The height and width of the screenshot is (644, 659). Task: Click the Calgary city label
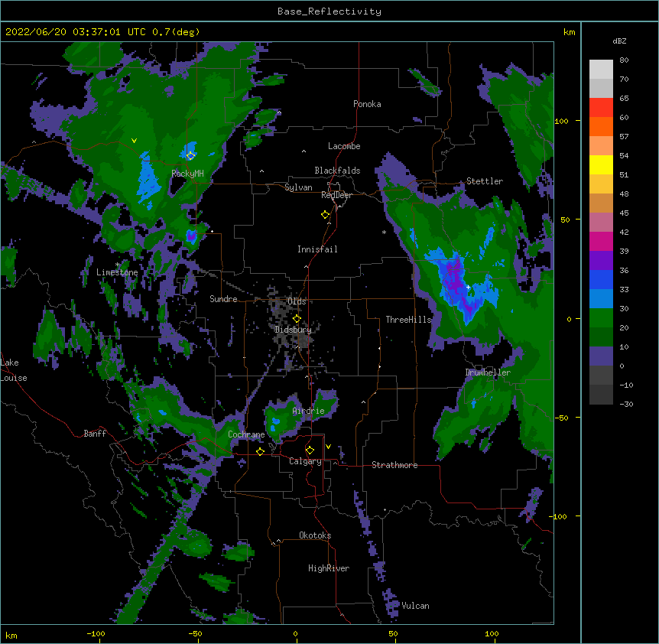[305, 461]
